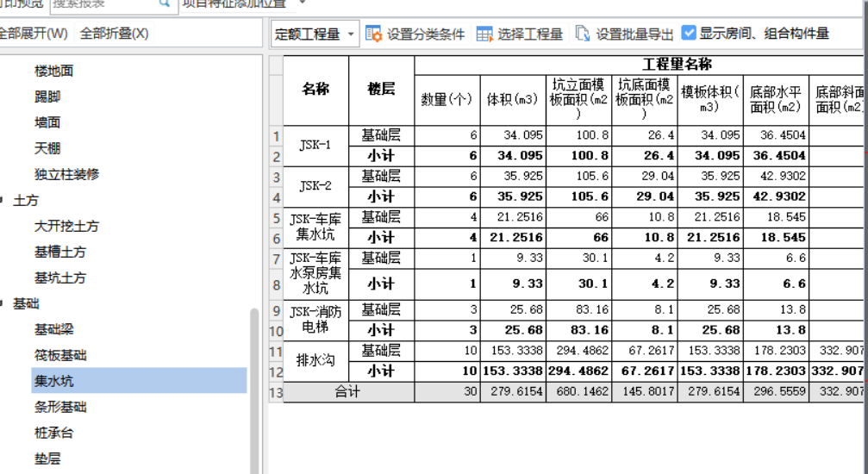Collapse the 基础 tree node

click(x=2, y=303)
